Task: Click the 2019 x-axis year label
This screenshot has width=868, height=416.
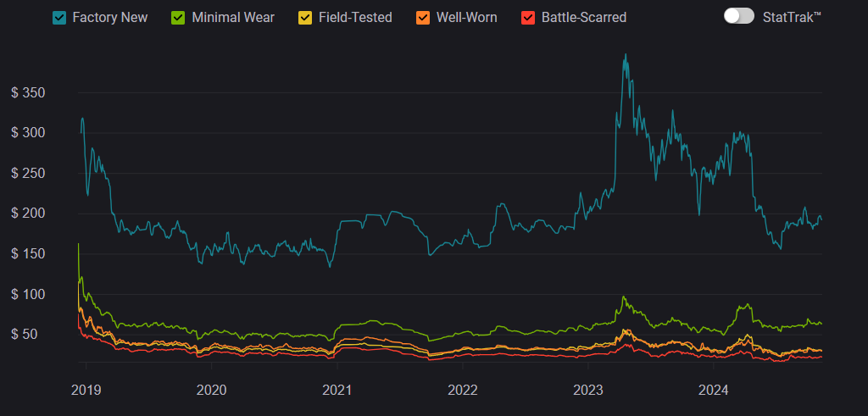Action: [86, 391]
